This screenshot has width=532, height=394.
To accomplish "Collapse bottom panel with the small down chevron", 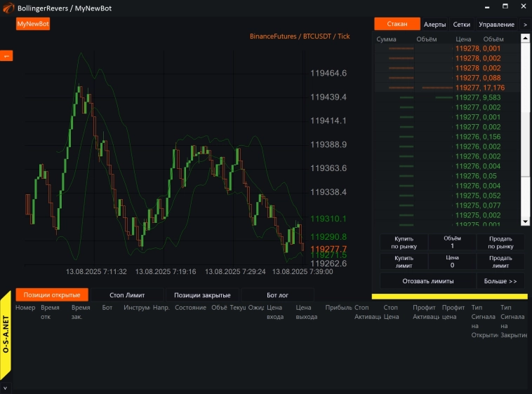I will point(6,387).
